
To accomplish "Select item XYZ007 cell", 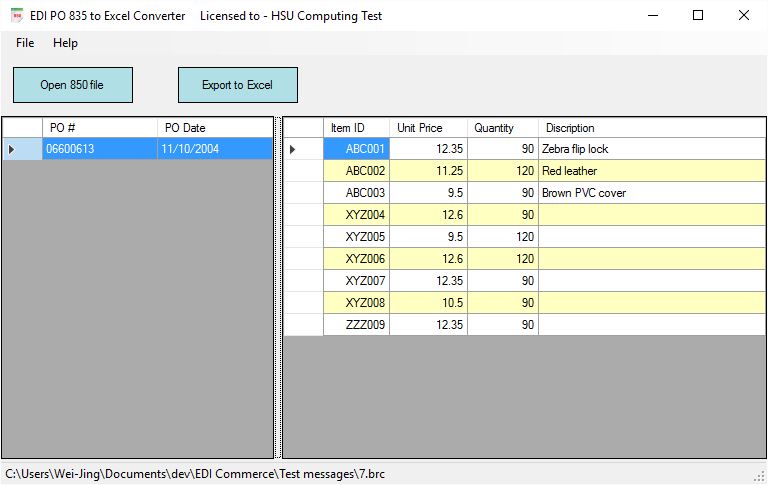I will tap(357, 281).
